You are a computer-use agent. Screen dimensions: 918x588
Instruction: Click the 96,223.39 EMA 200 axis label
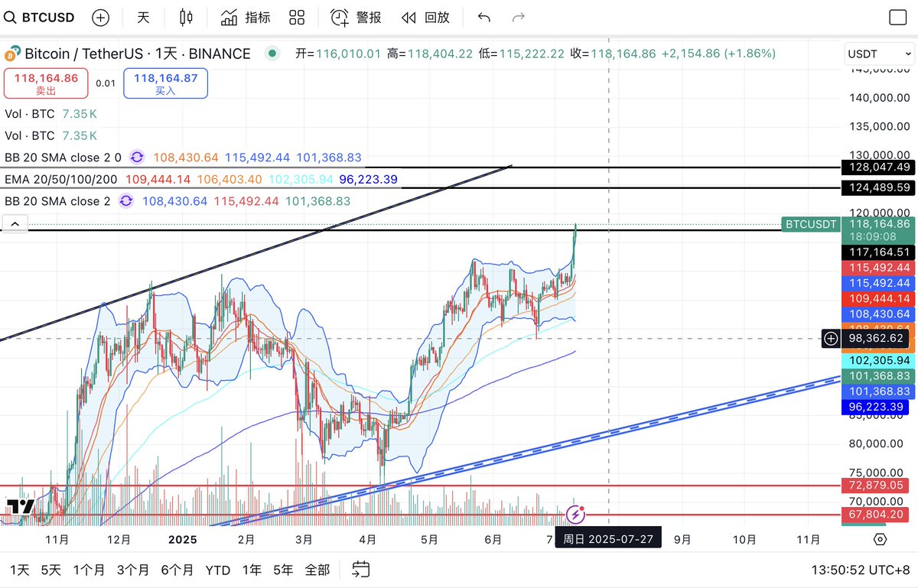(877, 408)
